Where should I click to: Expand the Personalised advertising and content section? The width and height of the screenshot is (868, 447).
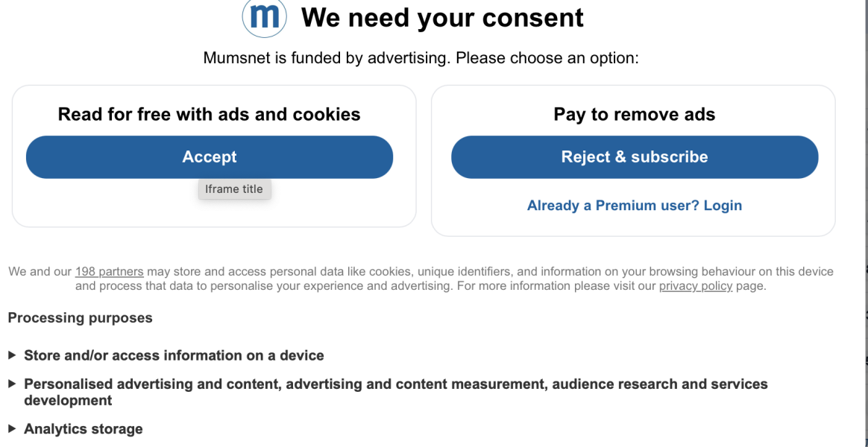click(x=298, y=384)
